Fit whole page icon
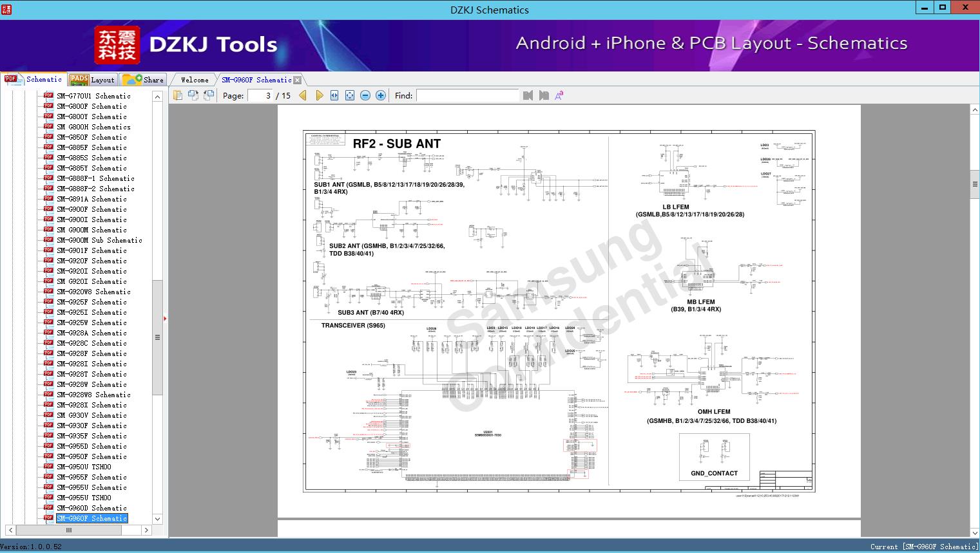The image size is (980, 553). (x=350, y=95)
